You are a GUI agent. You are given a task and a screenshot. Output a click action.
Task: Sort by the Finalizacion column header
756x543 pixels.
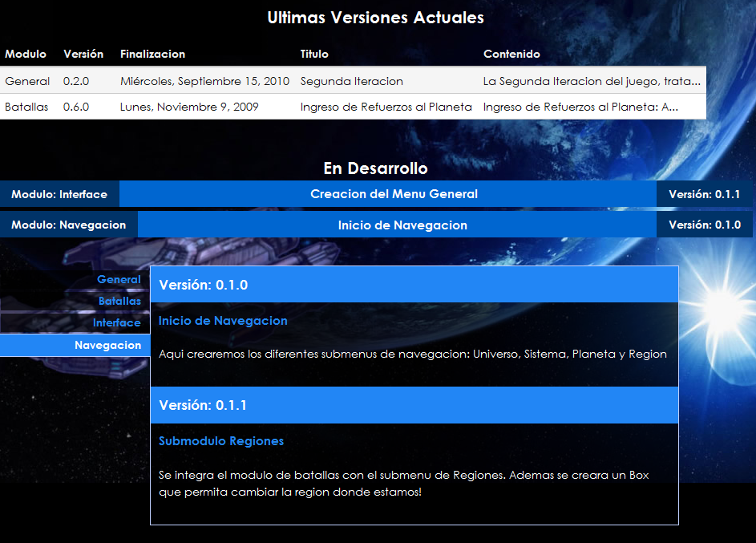tap(152, 54)
